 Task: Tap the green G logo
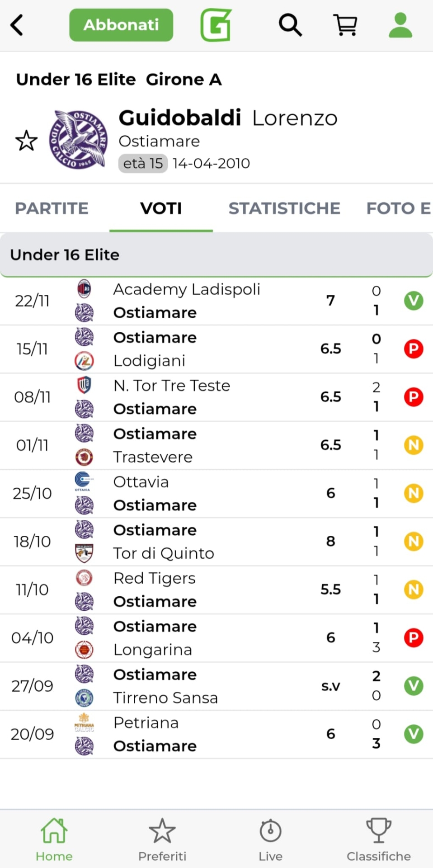(x=216, y=25)
